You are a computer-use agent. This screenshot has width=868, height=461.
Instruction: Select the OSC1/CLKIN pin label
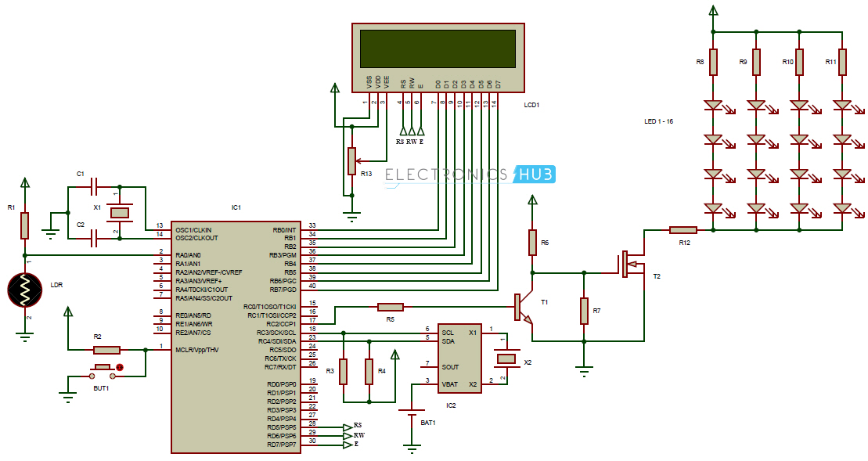coord(194,229)
